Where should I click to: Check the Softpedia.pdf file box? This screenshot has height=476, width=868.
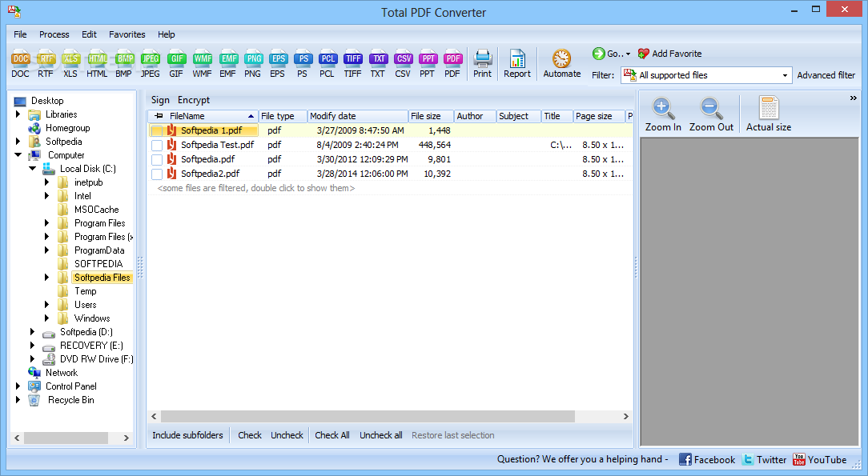pos(157,160)
